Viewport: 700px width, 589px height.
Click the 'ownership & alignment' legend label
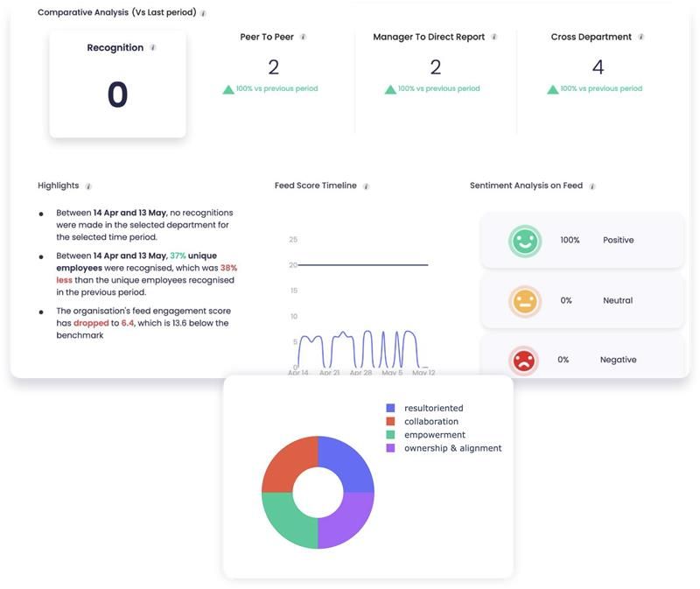click(x=452, y=448)
